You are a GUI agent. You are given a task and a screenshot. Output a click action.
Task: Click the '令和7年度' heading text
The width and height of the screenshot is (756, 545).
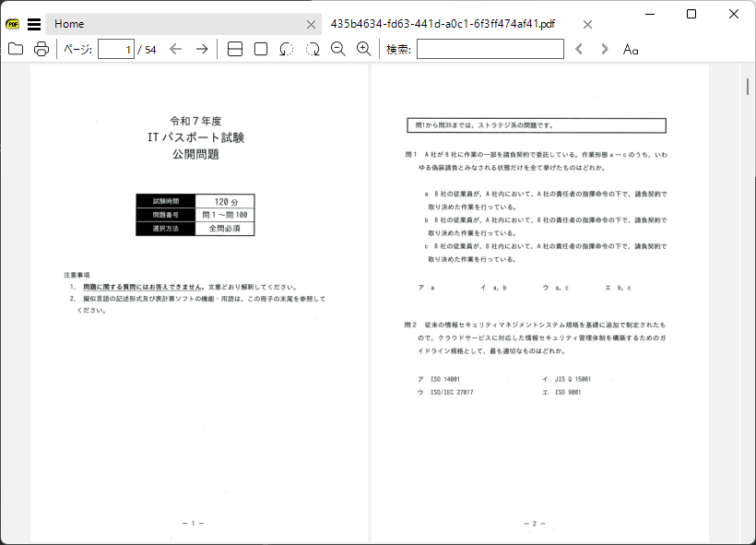coord(195,121)
